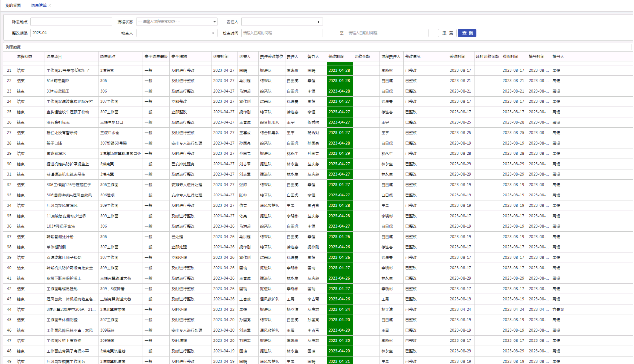Click the 检查时间 column header
The height and width of the screenshot is (364, 634).
click(221, 57)
